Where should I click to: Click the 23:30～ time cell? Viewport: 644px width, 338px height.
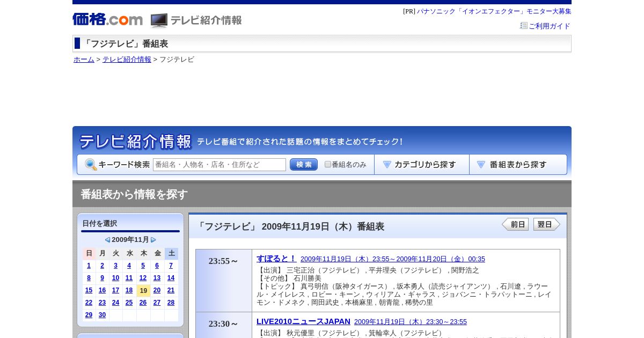(224, 324)
